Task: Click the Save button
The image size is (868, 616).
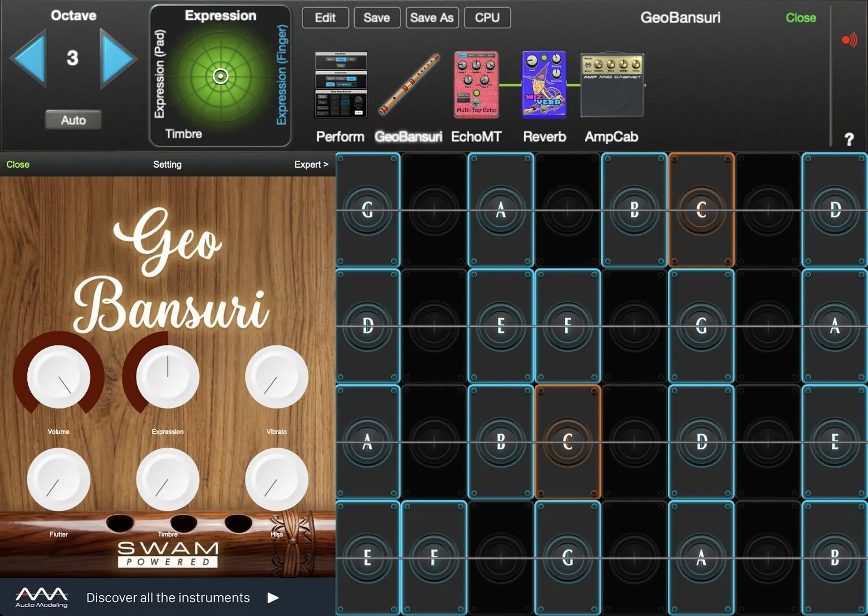Action: pyautogui.click(x=377, y=18)
